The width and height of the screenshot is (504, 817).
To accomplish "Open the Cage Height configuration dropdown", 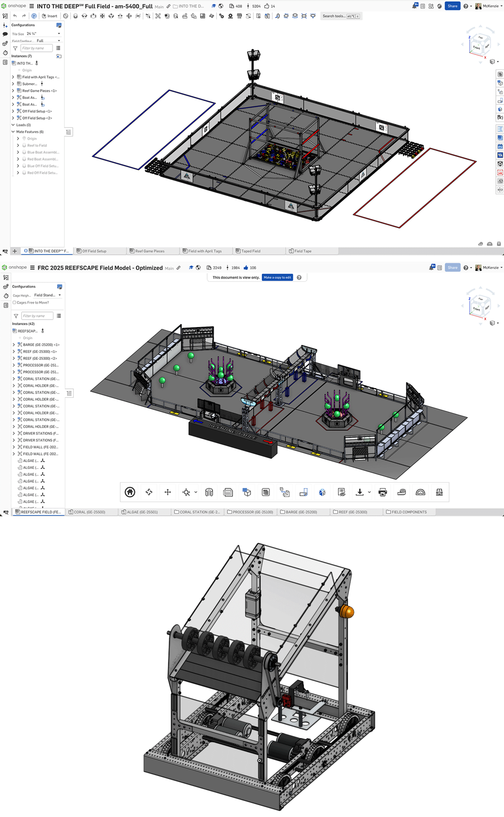I will [x=47, y=295].
